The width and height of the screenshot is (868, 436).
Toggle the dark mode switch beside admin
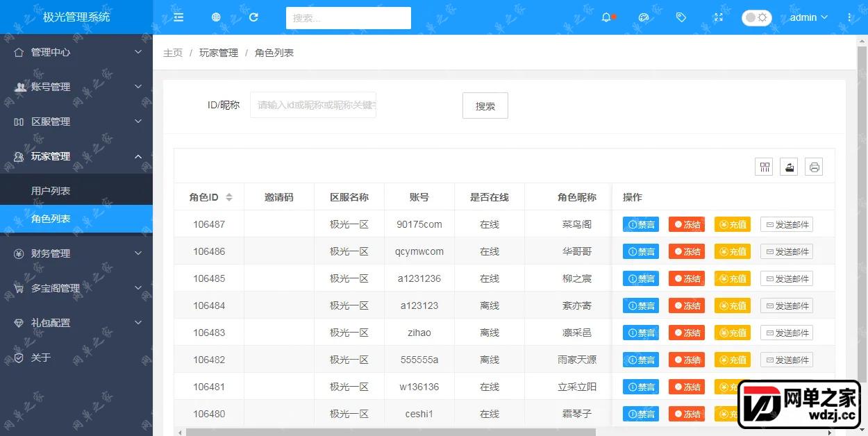pyautogui.click(x=756, y=17)
